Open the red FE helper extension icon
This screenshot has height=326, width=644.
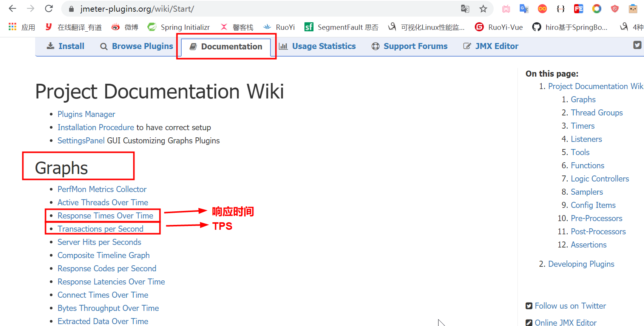tap(579, 9)
